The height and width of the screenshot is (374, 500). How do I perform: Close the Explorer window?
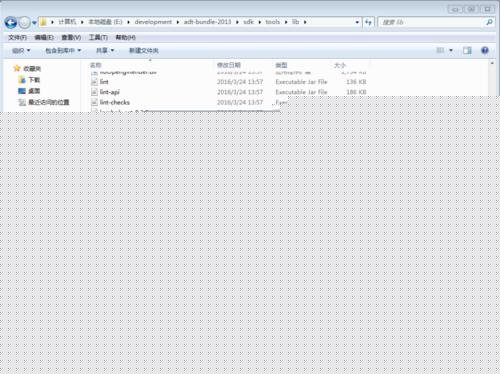(x=487, y=9)
